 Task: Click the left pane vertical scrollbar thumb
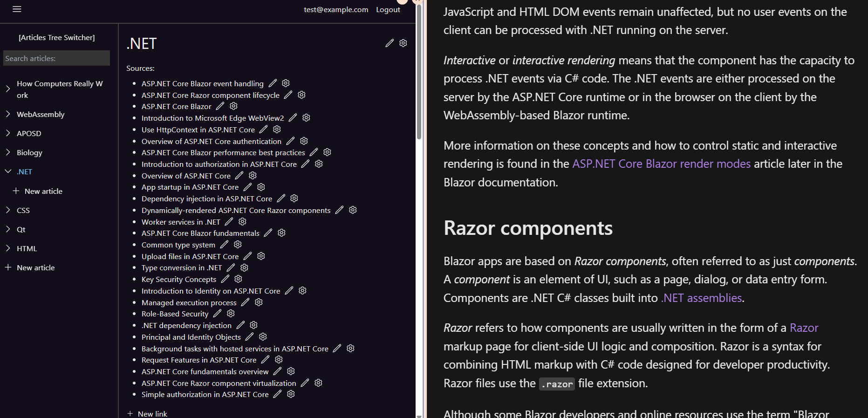419,71
